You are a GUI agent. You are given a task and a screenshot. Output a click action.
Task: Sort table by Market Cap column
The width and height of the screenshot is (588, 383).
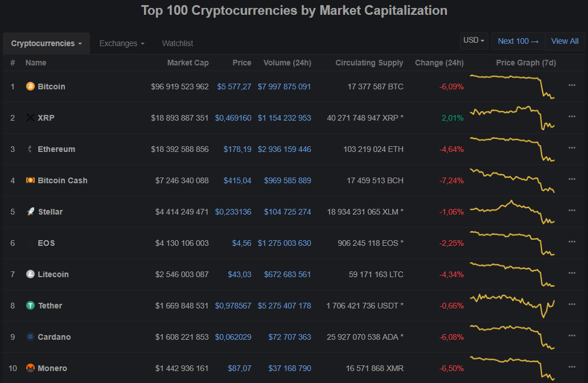pos(188,63)
